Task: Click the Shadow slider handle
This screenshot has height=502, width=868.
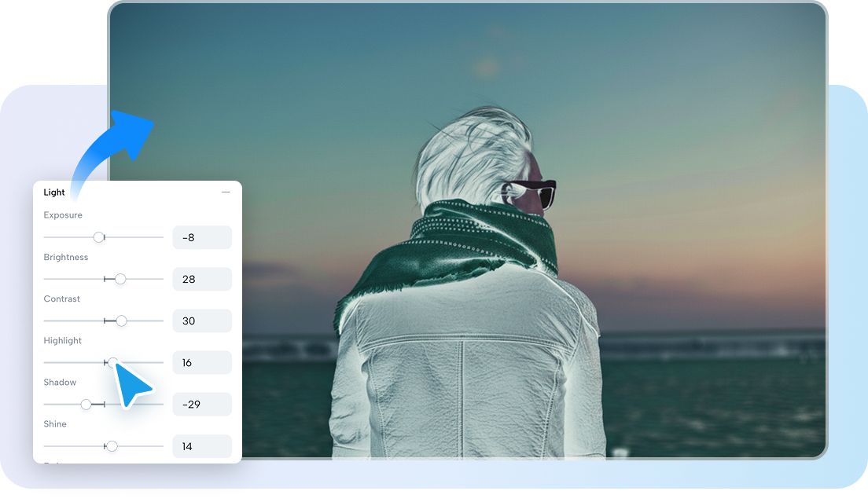Action: coord(86,404)
